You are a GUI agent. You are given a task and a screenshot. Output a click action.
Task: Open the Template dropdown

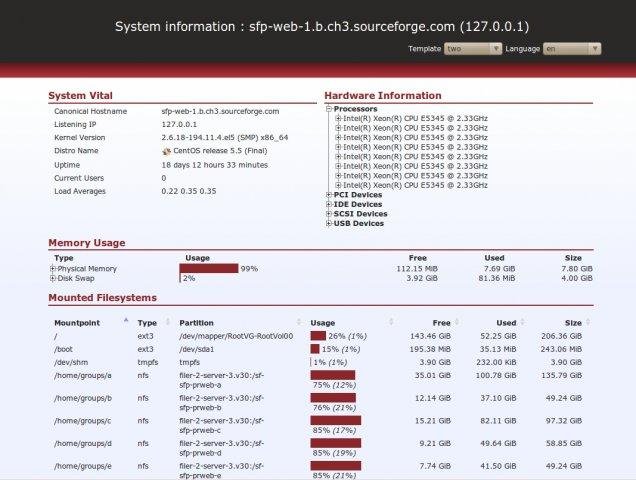tap(473, 49)
